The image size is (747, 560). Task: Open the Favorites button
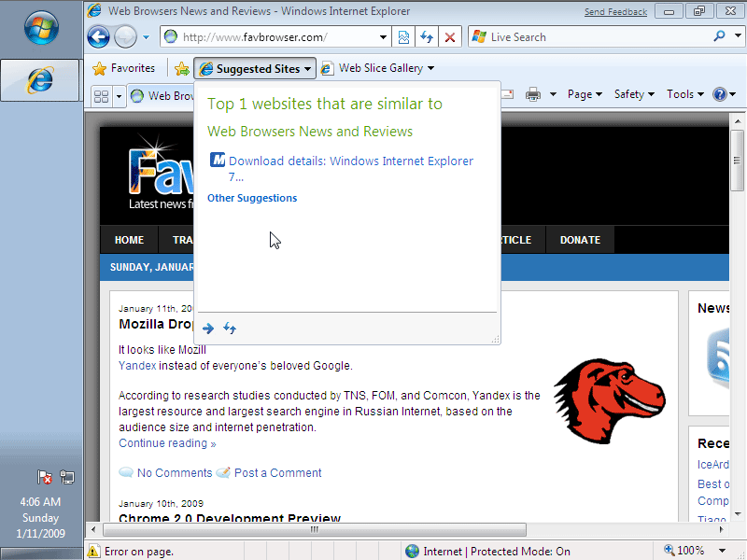124,68
